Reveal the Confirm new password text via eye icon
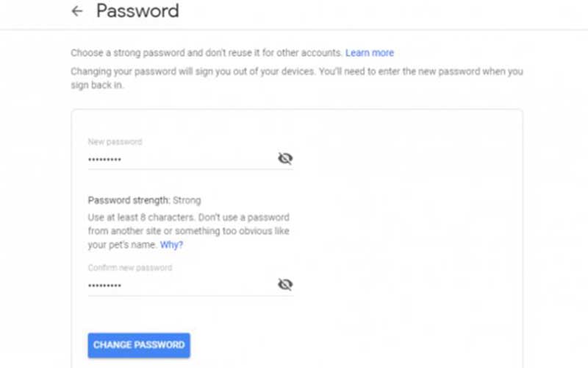Viewport: 588px width, 368px height. pos(285,285)
